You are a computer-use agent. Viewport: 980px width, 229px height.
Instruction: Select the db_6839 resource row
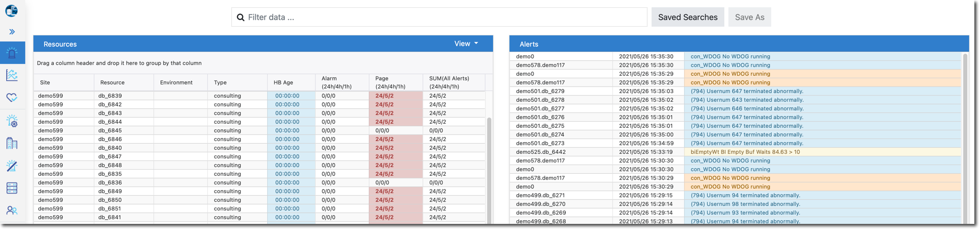click(x=110, y=96)
